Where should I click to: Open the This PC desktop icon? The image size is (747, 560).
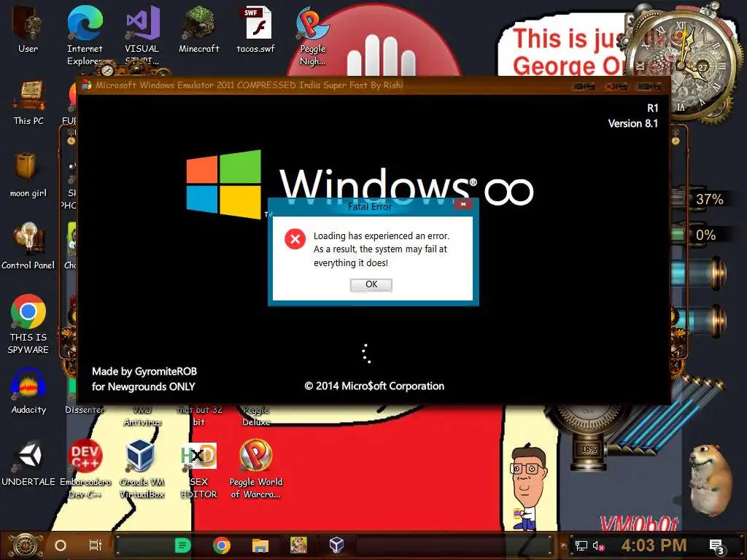28,102
